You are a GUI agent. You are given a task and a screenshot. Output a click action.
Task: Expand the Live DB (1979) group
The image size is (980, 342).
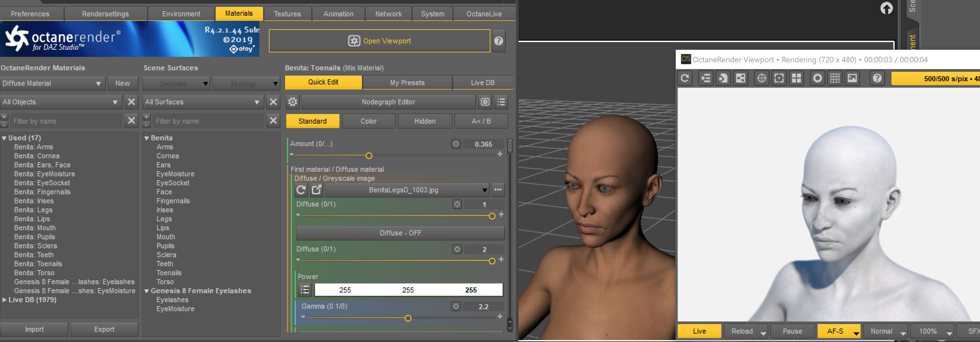[x=4, y=300]
